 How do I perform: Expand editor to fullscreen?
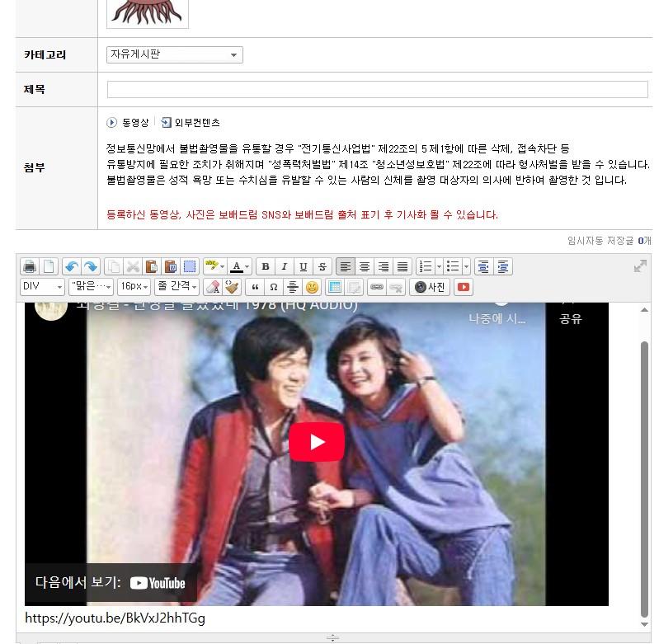point(640,266)
